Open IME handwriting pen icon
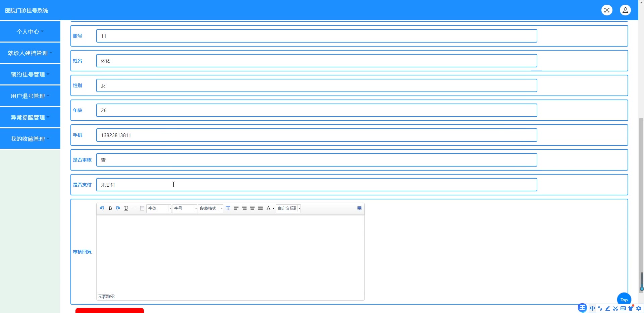The image size is (644, 313). click(x=608, y=308)
